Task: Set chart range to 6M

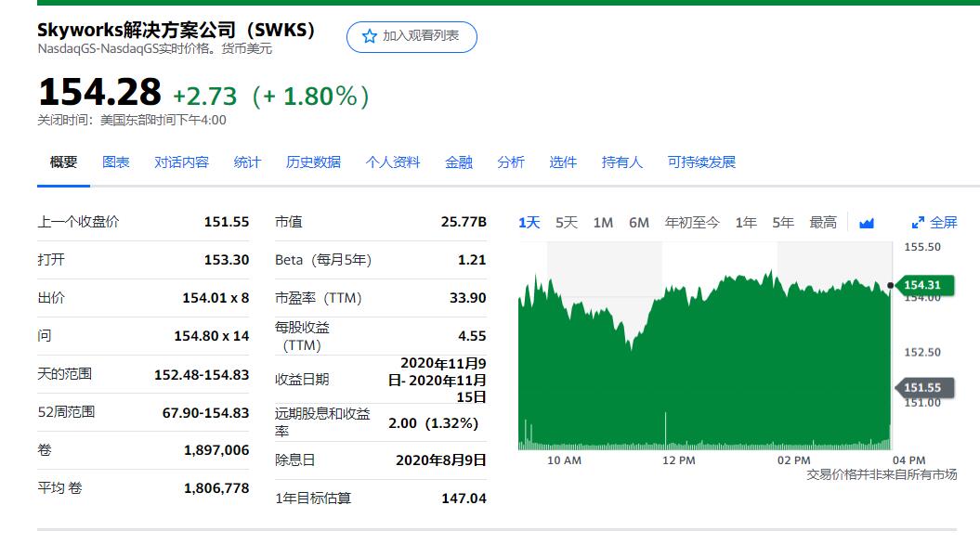Action: point(639,223)
